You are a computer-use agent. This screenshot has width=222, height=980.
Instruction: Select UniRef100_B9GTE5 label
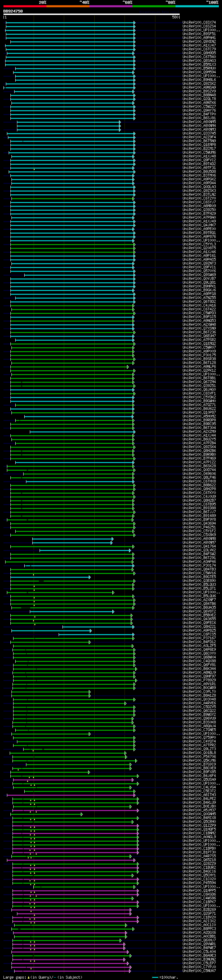pos(199,577)
